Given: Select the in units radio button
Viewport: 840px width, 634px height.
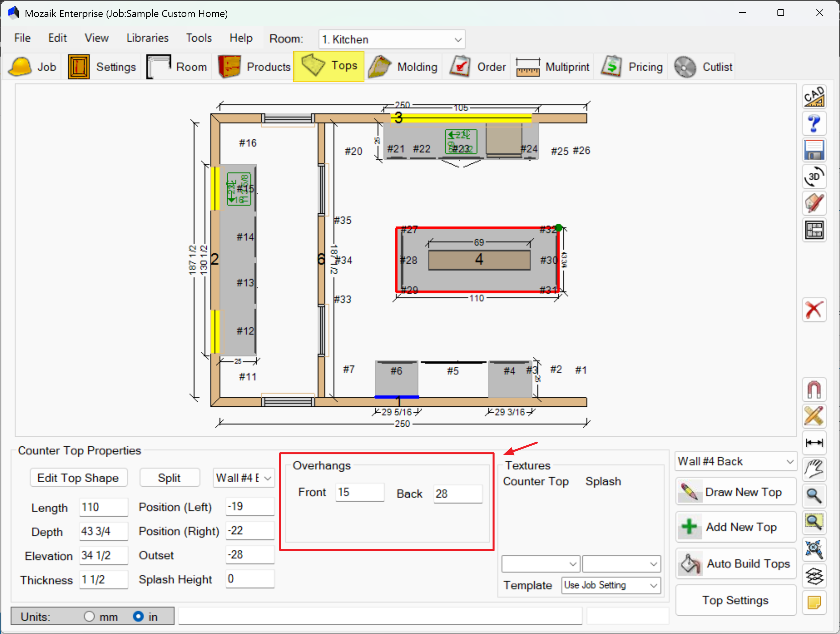Looking at the screenshot, I should (x=138, y=616).
